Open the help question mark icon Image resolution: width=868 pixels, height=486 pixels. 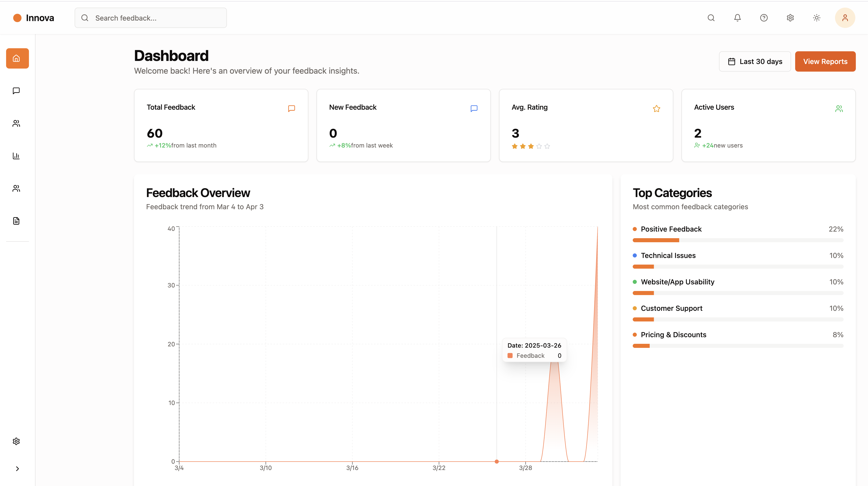coord(763,18)
